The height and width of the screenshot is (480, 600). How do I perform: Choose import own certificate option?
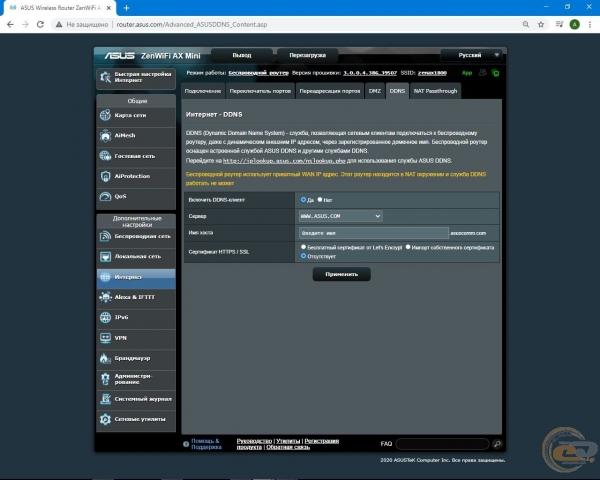click(x=408, y=247)
